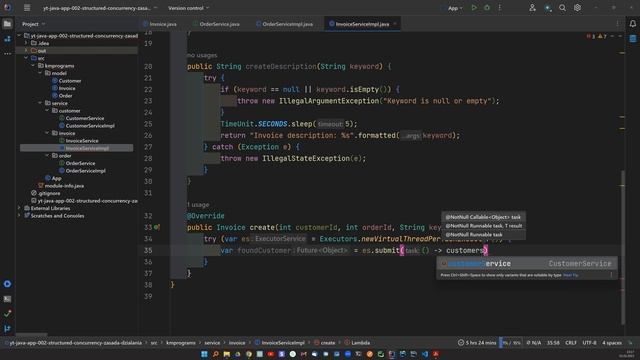The width and height of the screenshot is (640, 360).
Task: Open the Structure tool window icon
Action: click(x=7, y=39)
